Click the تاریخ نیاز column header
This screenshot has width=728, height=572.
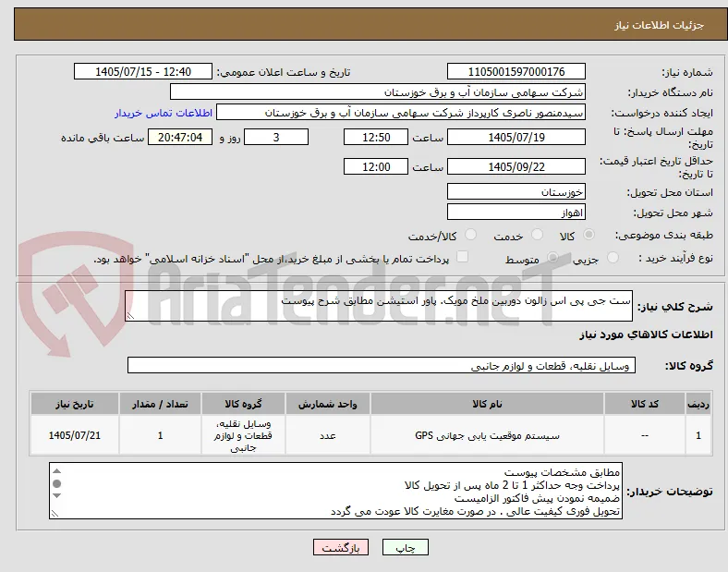click(75, 404)
